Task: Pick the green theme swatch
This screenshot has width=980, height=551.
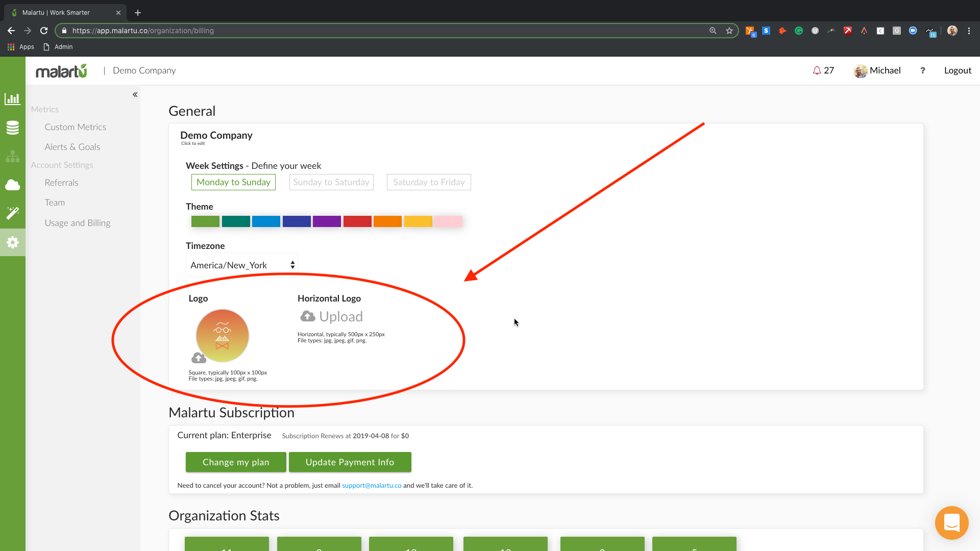Action: pyautogui.click(x=205, y=221)
